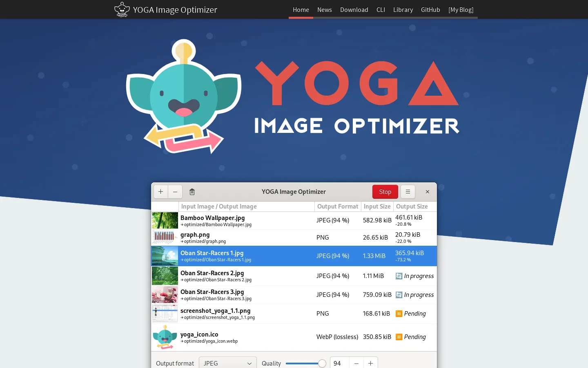Click the '582.98 kiB' input size value
The height and width of the screenshot is (368, 588).
tap(377, 220)
